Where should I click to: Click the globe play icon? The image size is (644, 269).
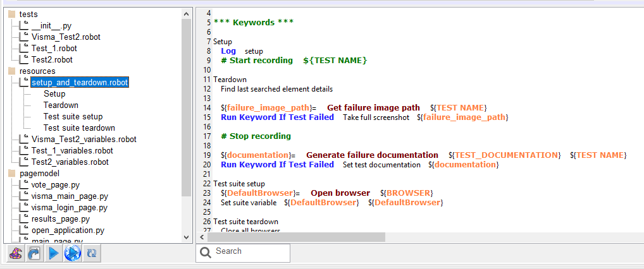point(73,253)
